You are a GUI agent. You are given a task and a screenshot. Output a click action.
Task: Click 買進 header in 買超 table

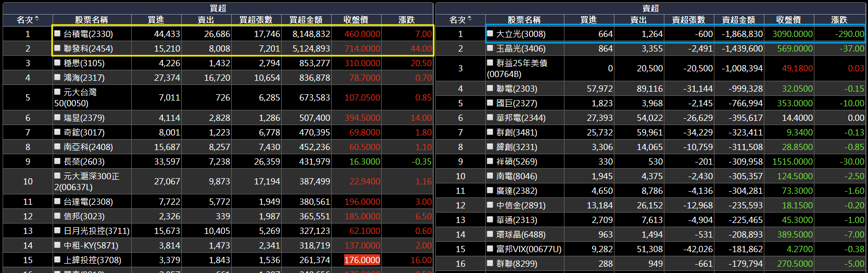pos(156,20)
